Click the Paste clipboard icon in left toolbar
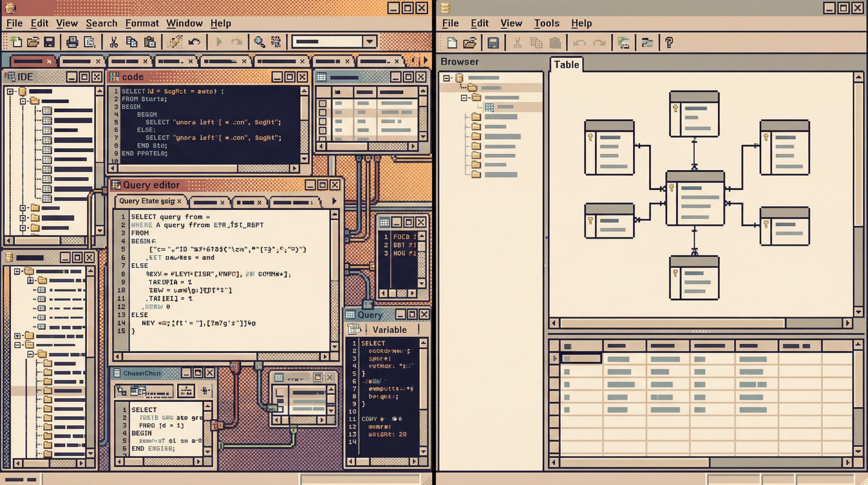 (150, 42)
